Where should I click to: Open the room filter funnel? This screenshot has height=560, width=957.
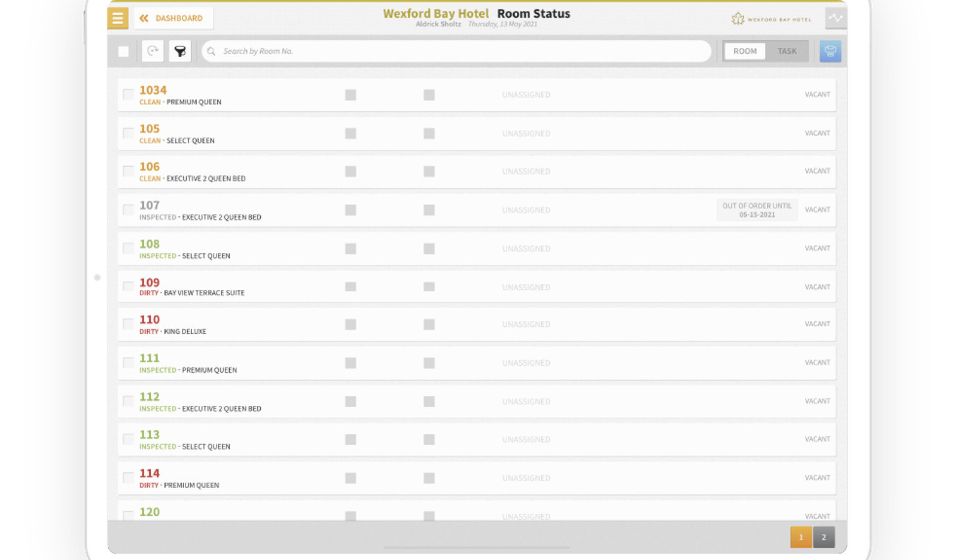[x=180, y=51]
